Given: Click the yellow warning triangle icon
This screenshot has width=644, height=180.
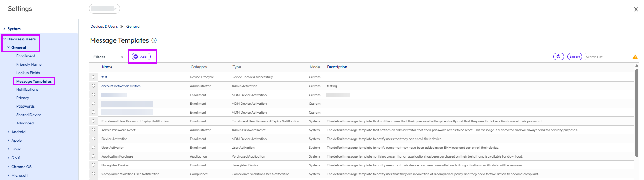Looking at the screenshot, I should (635, 57).
